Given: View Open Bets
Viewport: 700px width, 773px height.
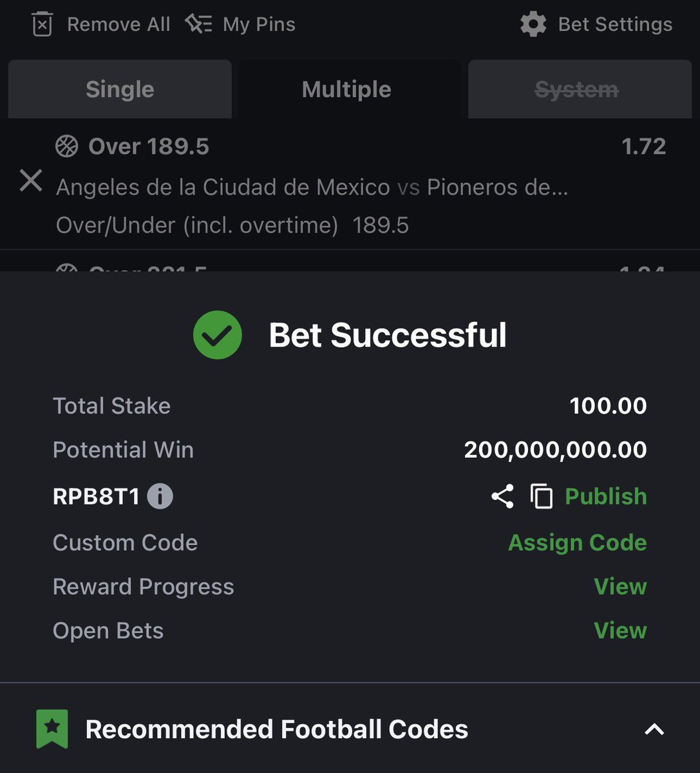Looking at the screenshot, I should (620, 630).
